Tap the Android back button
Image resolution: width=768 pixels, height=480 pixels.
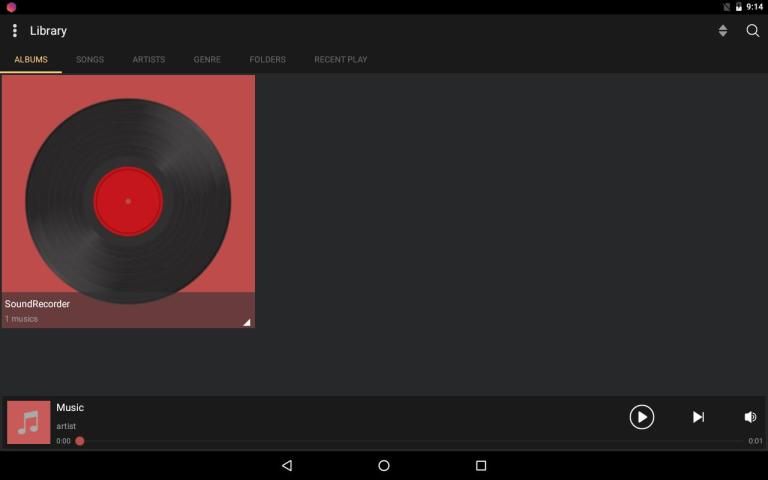click(x=287, y=466)
